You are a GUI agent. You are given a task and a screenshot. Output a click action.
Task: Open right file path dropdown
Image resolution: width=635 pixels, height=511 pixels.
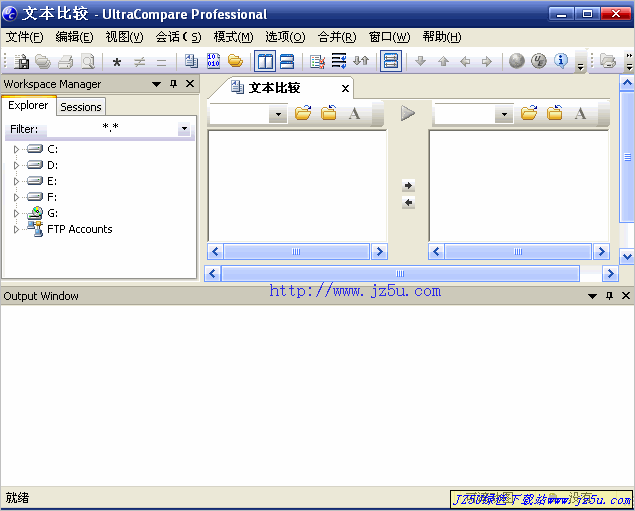504,114
